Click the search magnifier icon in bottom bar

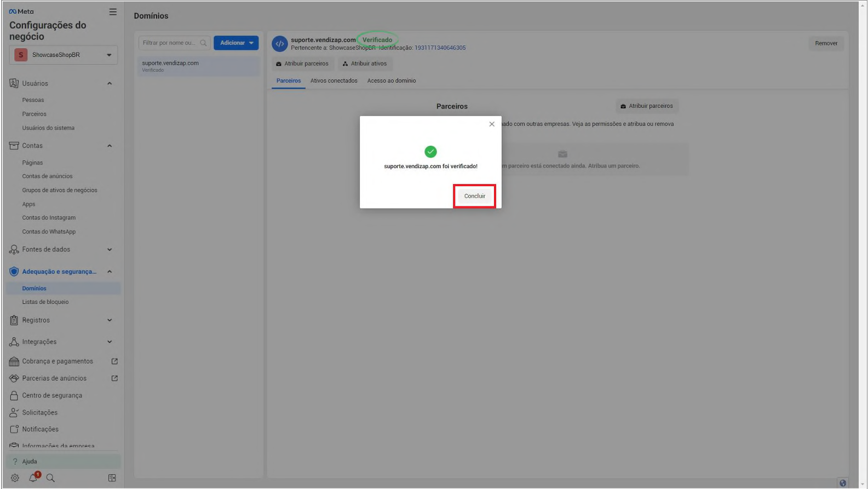pyautogui.click(x=50, y=478)
